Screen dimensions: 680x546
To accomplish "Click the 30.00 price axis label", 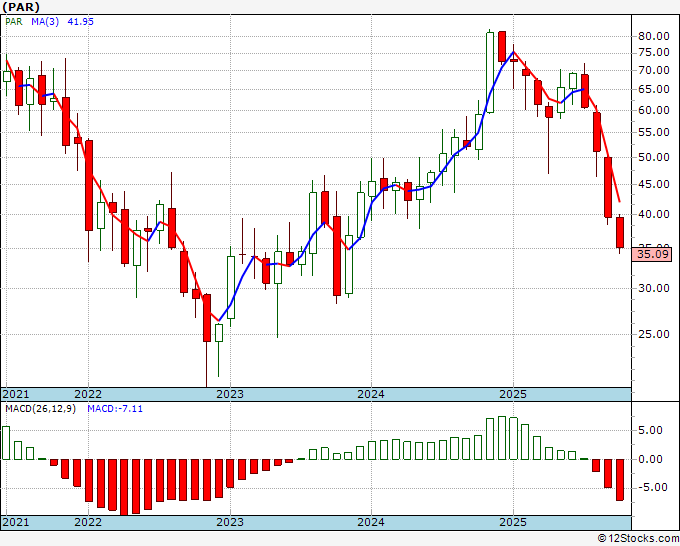I will (x=654, y=288).
